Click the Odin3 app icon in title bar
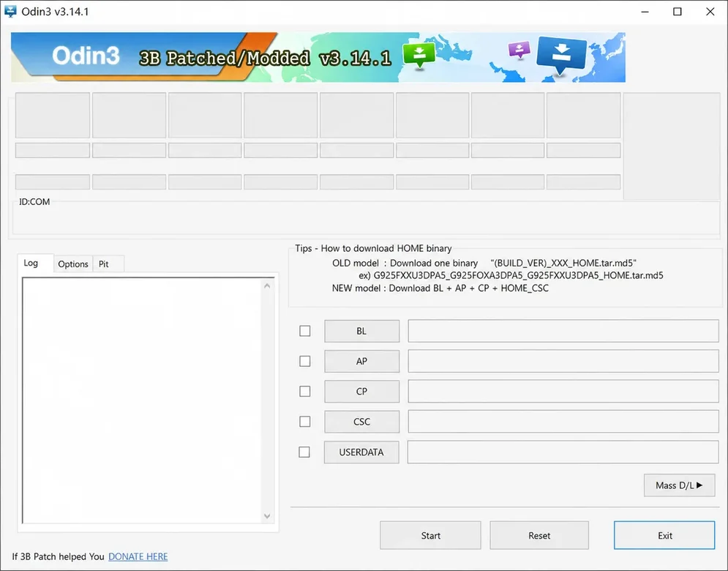728x571 pixels. point(10,12)
